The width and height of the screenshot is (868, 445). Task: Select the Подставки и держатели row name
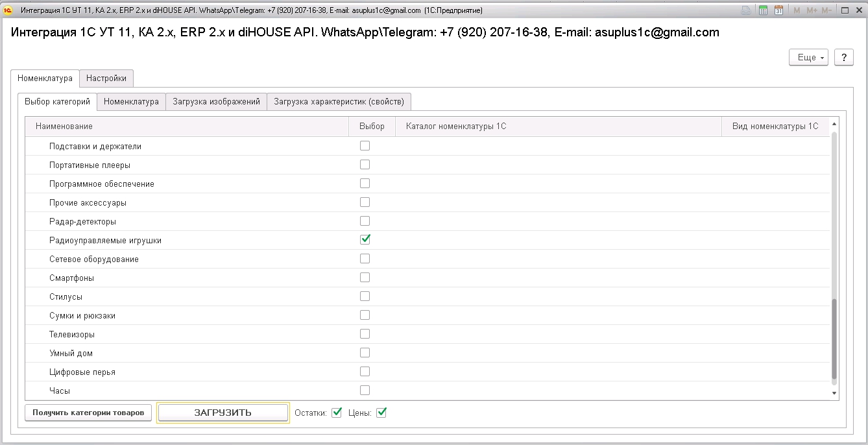pos(95,147)
